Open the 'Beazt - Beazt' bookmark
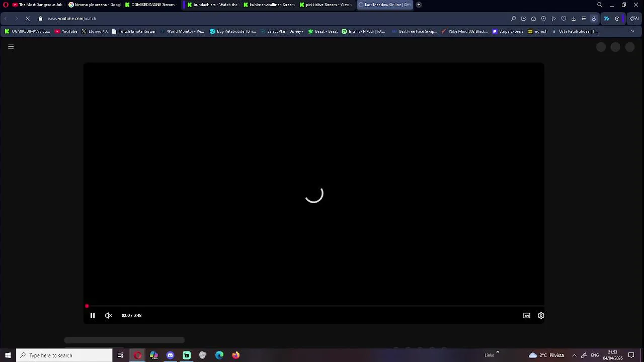Image resolution: width=644 pixels, height=362 pixels. coord(323,31)
